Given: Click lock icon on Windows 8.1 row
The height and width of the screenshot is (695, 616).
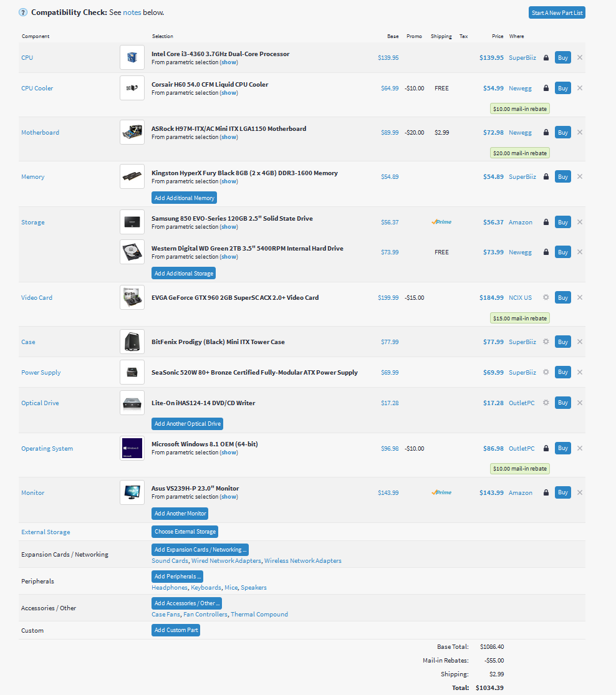Looking at the screenshot, I should 546,449.
